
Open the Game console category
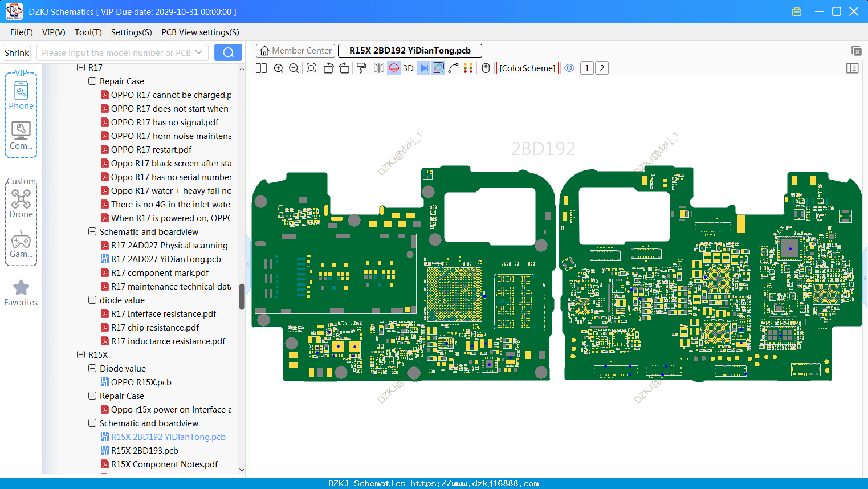(x=21, y=244)
